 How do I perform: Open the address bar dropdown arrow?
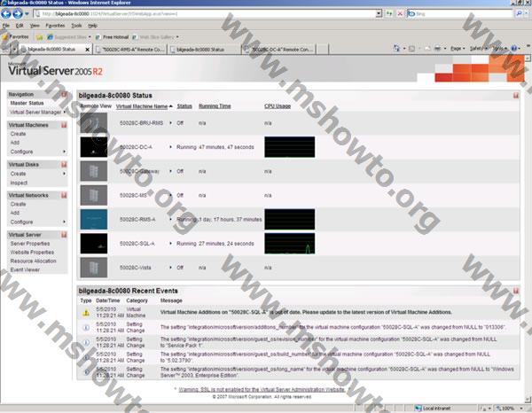tap(379, 13)
